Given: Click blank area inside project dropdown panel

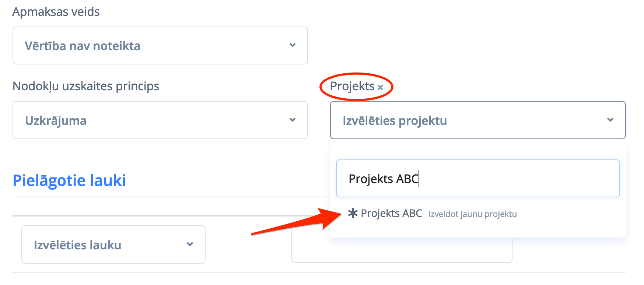Looking at the screenshot, I should point(571,226).
